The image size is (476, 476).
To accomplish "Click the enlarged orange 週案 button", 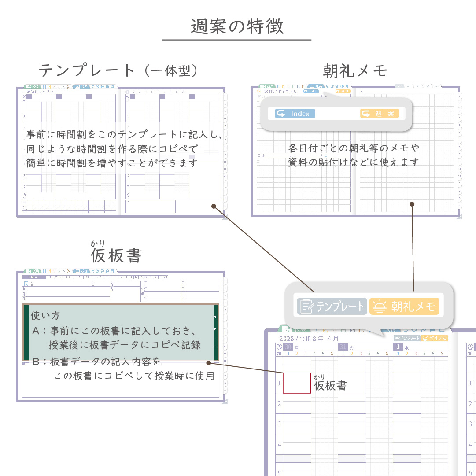I will coord(379,114).
